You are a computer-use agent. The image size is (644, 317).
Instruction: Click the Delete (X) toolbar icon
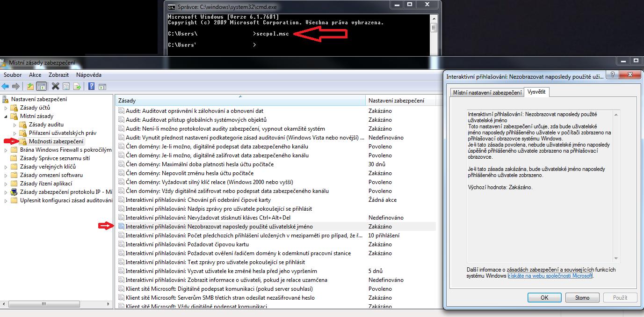click(x=56, y=86)
